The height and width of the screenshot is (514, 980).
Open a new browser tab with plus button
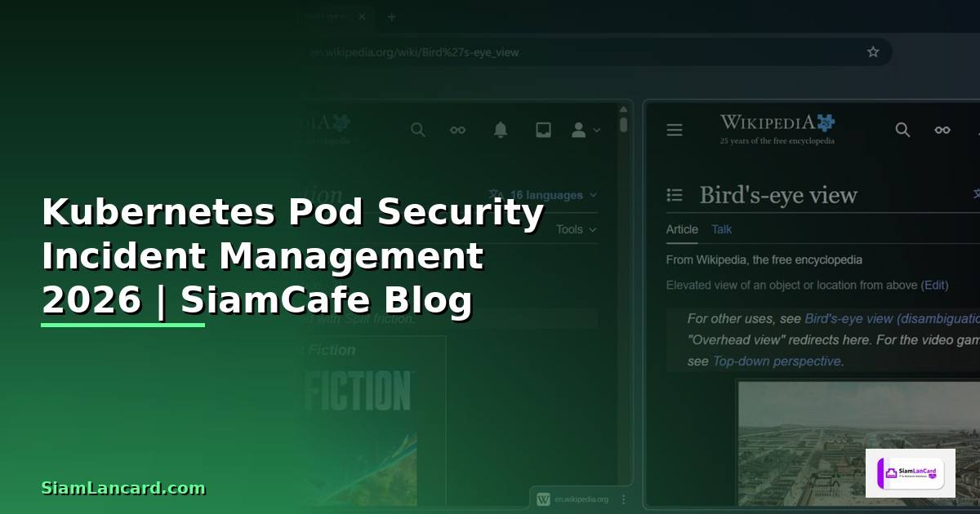click(x=391, y=17)
